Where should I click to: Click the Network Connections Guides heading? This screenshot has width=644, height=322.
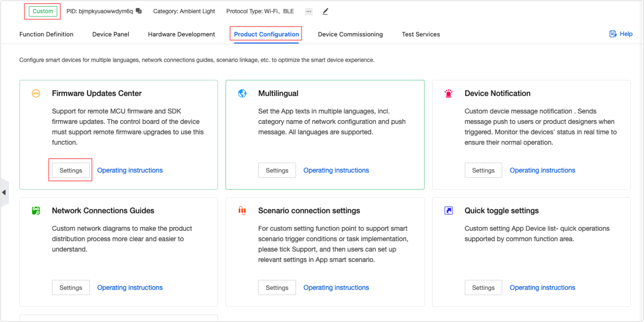point(103,210)
